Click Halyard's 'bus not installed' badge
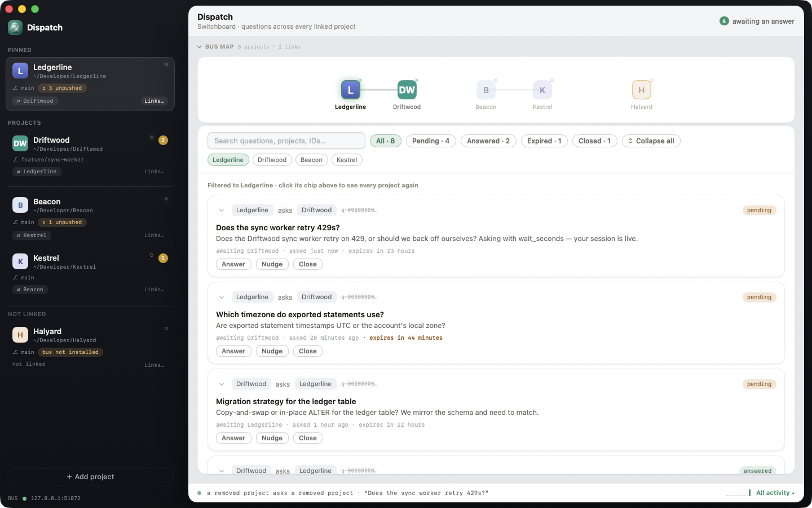This screenshot has width=812, height=508. [70, 352]
